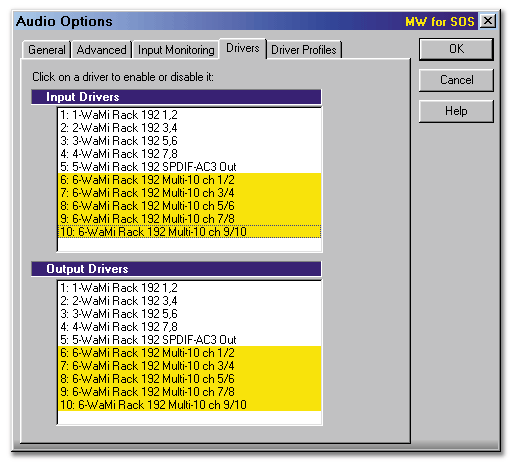Disable input driver Multi-10 ch 9/10
515x468 pixels.
point(189,232)
